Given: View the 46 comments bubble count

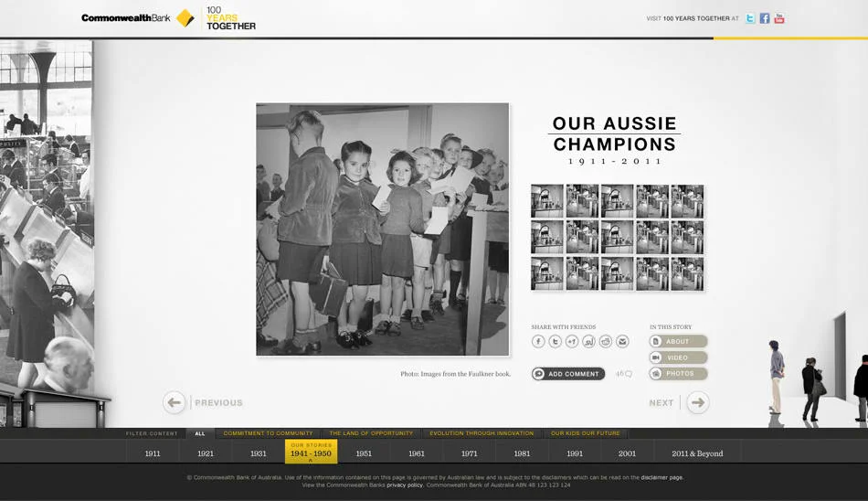Looking at the screenshot, I should coord(624,374).
